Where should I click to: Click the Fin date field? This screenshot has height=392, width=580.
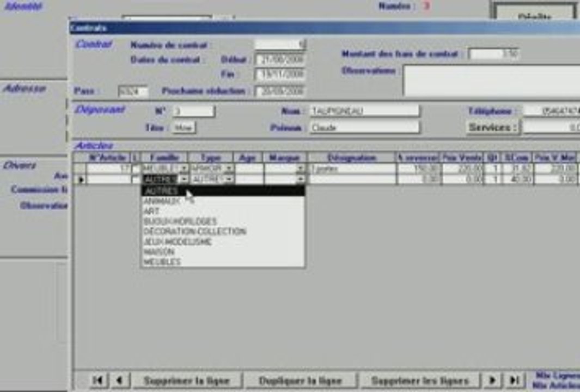tap(279, 75)
